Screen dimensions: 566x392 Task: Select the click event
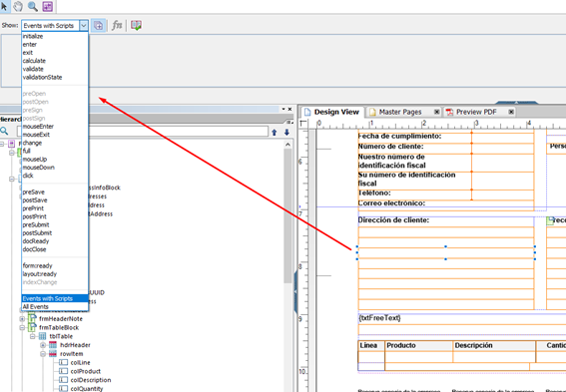coord(28,176)
